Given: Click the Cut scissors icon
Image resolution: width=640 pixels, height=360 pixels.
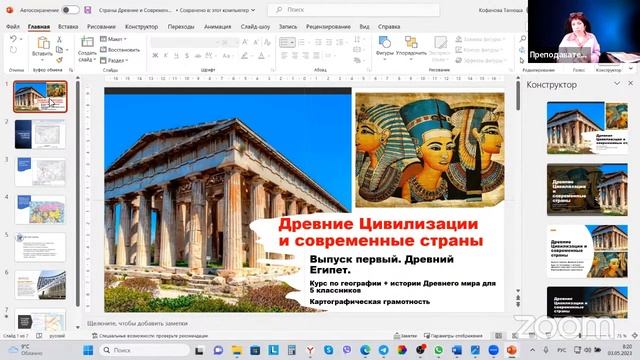Looking at the screenshot, I should click(59, 39).
